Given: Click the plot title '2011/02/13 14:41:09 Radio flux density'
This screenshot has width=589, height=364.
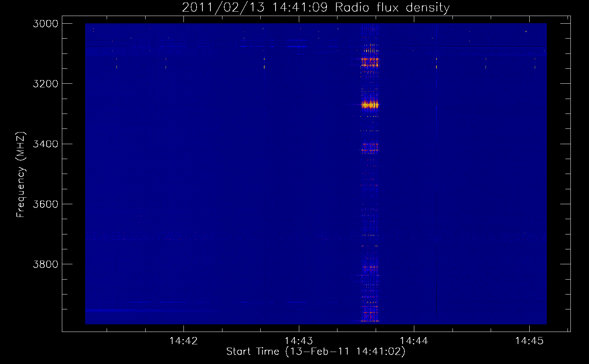Looking at the screenshot, I should (316, 7).
